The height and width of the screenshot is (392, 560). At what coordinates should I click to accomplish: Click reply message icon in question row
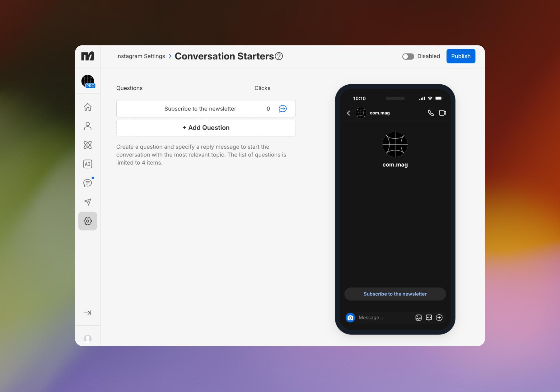click(x=283, y=109)
